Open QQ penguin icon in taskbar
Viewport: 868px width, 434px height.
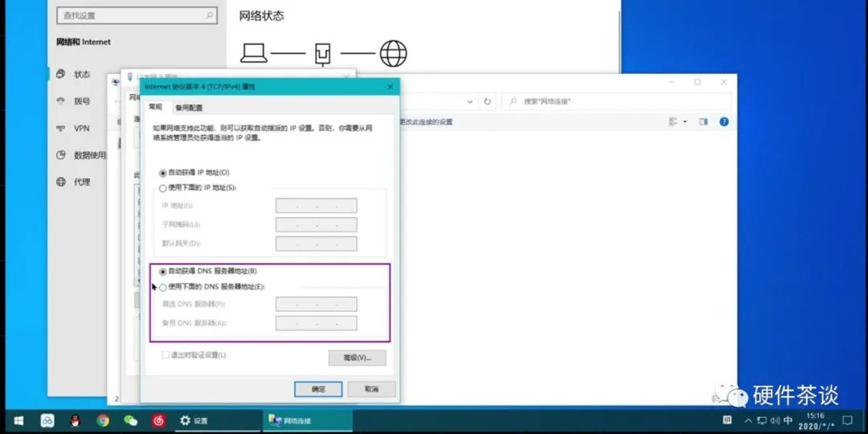pos(76,420)
